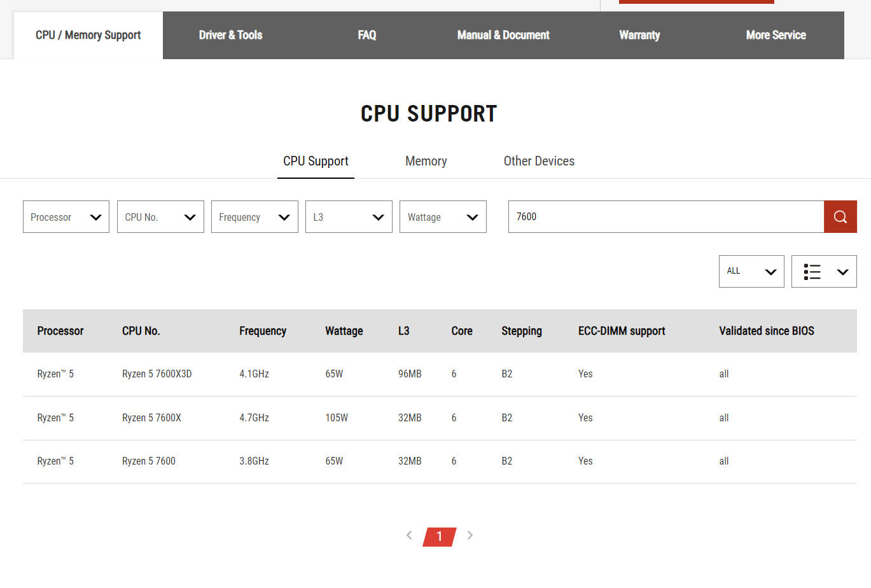Open the L3 filter dropdown
871x588 pixels.
click(x=349, y=217)
